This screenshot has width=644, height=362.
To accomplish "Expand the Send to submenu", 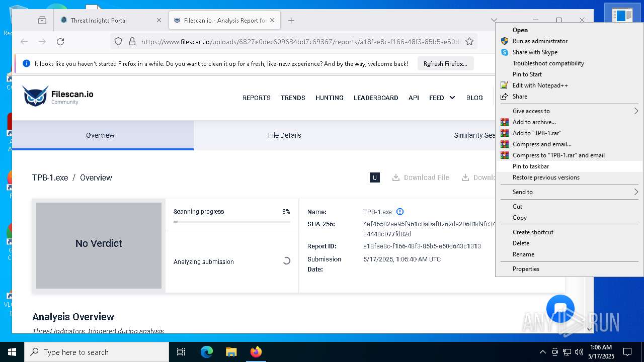I will [570, 192].
